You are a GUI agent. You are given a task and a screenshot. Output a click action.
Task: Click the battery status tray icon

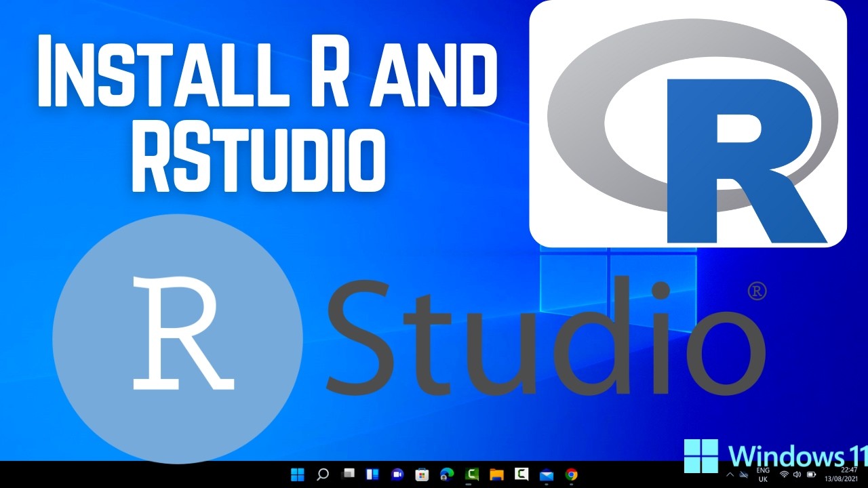[x=811, y=474]
